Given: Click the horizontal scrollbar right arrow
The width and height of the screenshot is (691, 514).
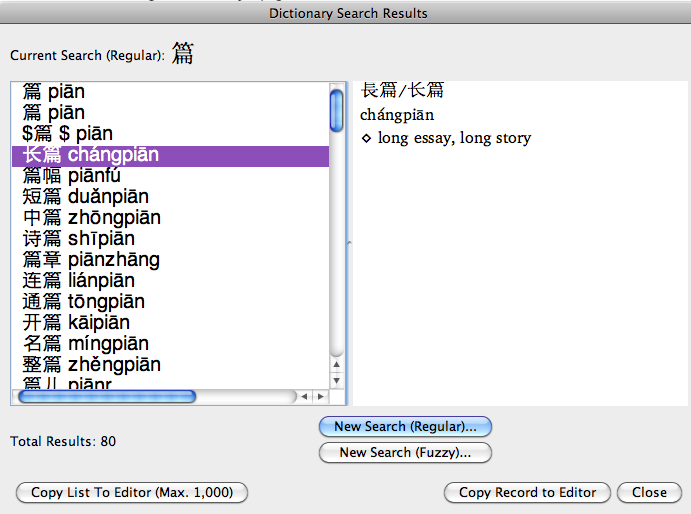Looking at the screenshot, I should (321, 397).
